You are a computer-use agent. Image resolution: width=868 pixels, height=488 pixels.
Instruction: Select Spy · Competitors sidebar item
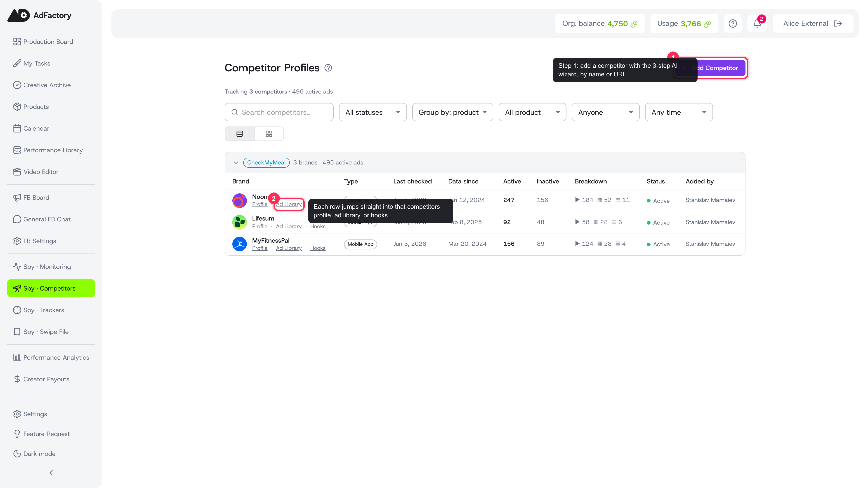(x=51, y=288)
